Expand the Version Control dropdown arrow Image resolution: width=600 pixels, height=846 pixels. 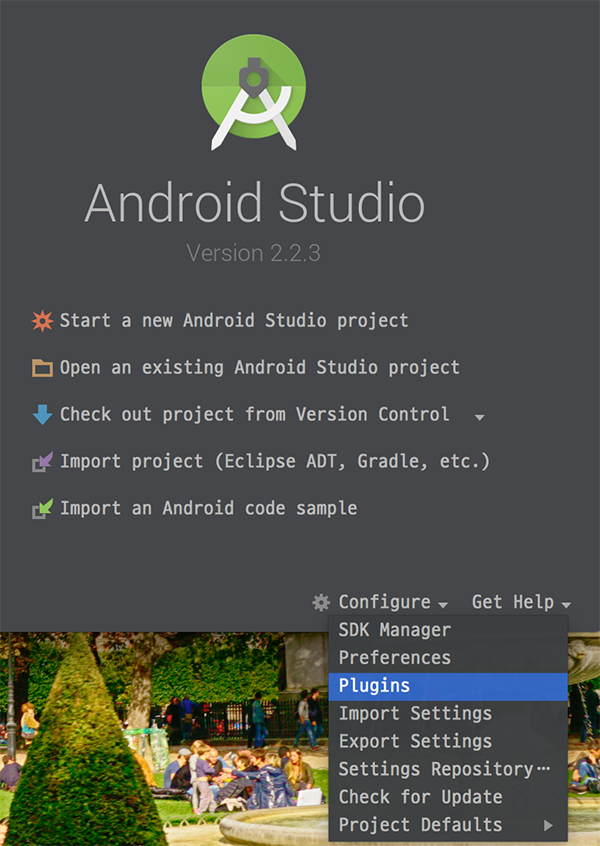479,417
